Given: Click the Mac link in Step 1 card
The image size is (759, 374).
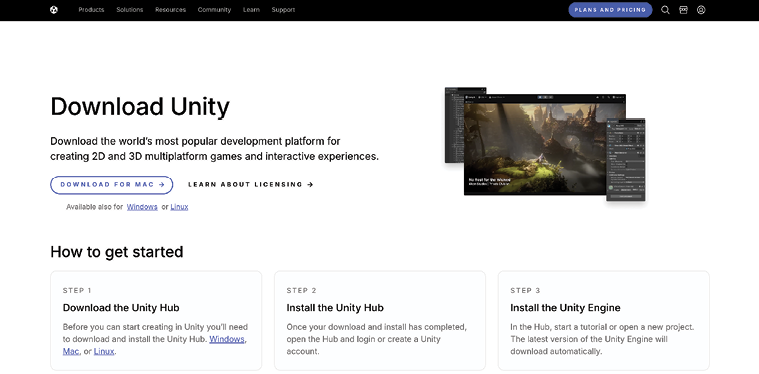Looking at the screenshot, I should [71, 351].
